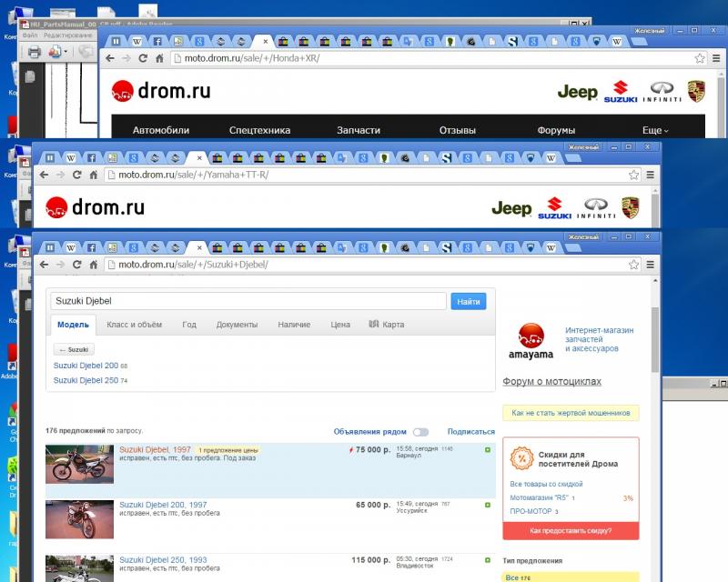Click the vertical scrollbar of Suzuki Djebel page
This screenshot has height=582, width=728.
(655, 340)
